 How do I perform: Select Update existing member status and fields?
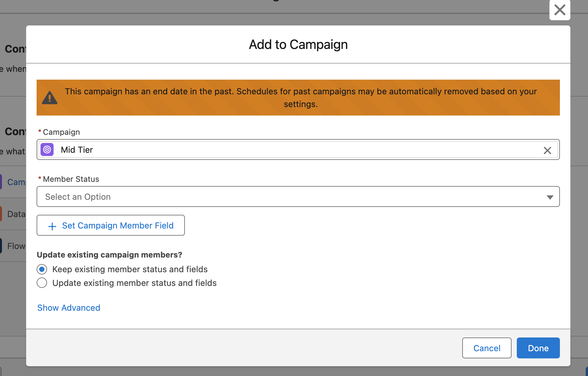tap(42, 283)
